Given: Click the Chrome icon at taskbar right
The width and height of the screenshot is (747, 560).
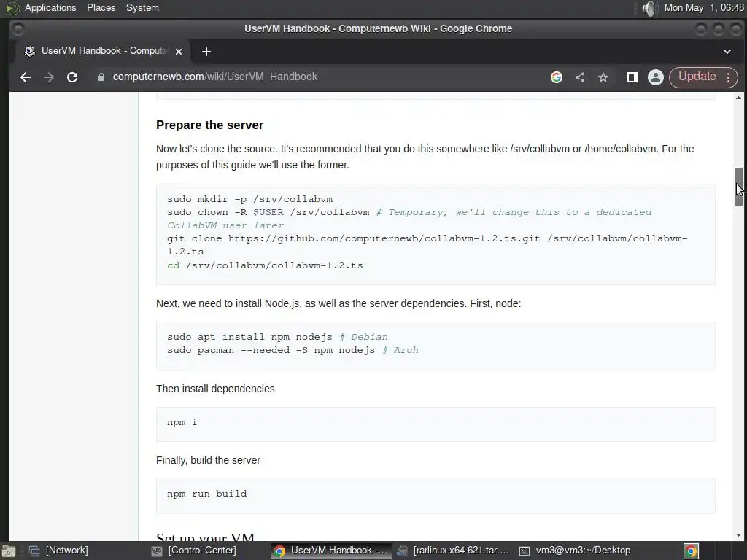Looking at the screenshot, I should 692,551.
